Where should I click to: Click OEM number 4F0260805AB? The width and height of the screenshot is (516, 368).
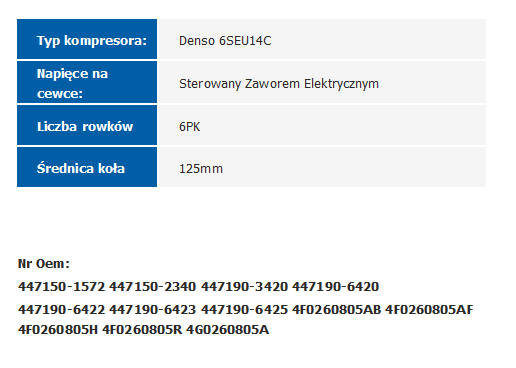click(x=337, y=310)
